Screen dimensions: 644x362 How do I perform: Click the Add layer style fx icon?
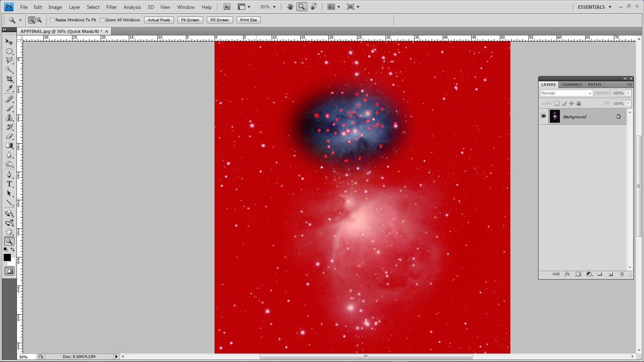[x=568, y=274]
